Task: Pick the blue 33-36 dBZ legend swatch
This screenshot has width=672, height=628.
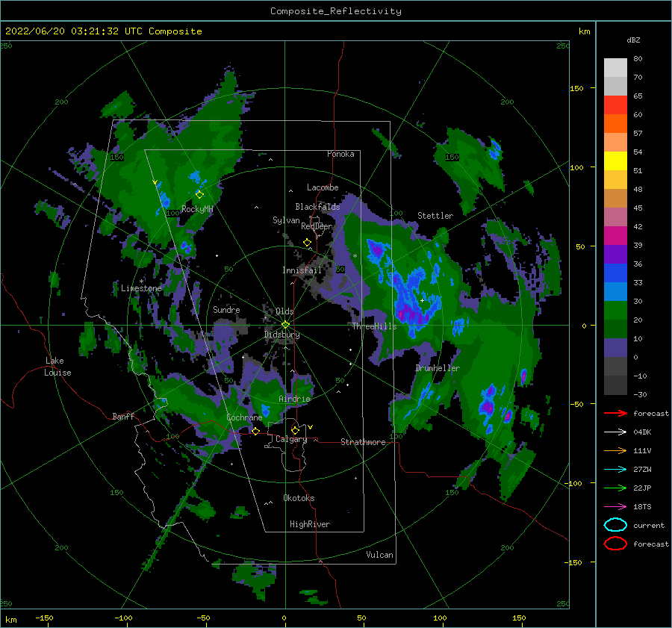Action: (x=615, y=273)
